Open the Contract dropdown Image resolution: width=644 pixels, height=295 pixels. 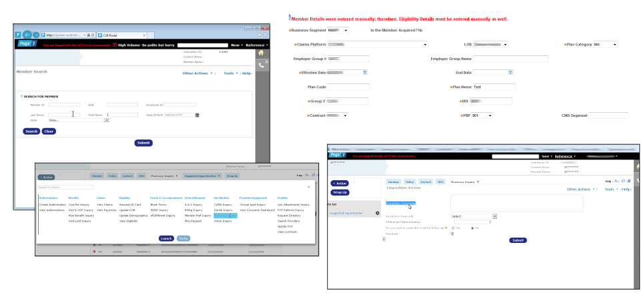point(338,116)
